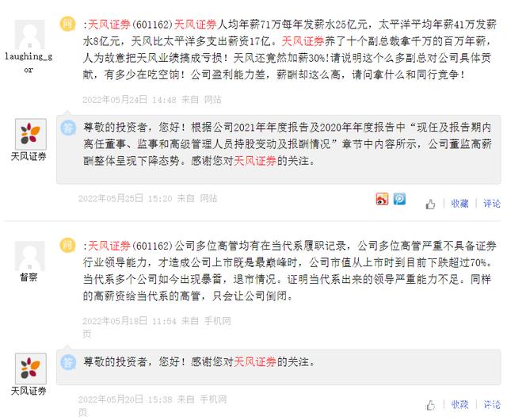Open laughing_g user avatar
The width and height of the screenshot is (507, 420).
point(29,36)
